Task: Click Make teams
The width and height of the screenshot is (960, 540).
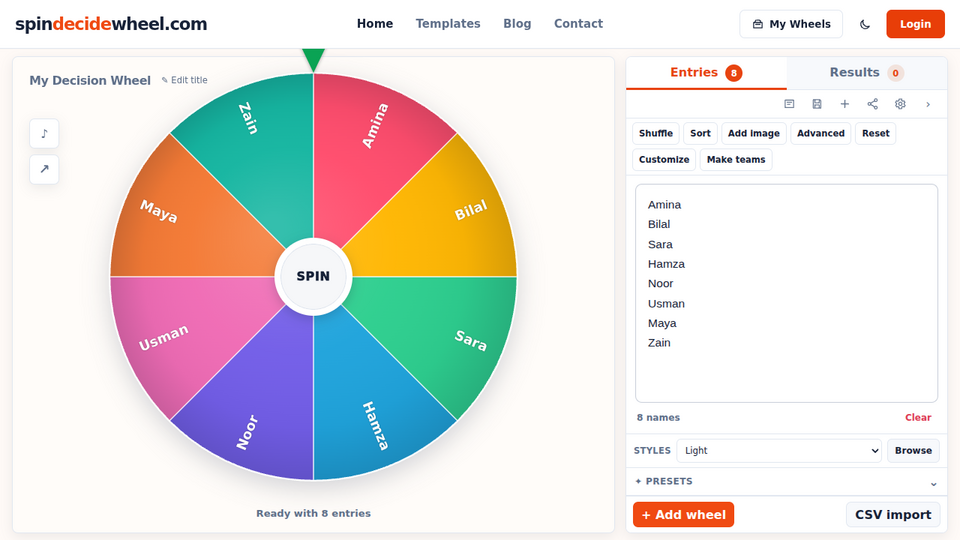Action: (x=736, y=160)
